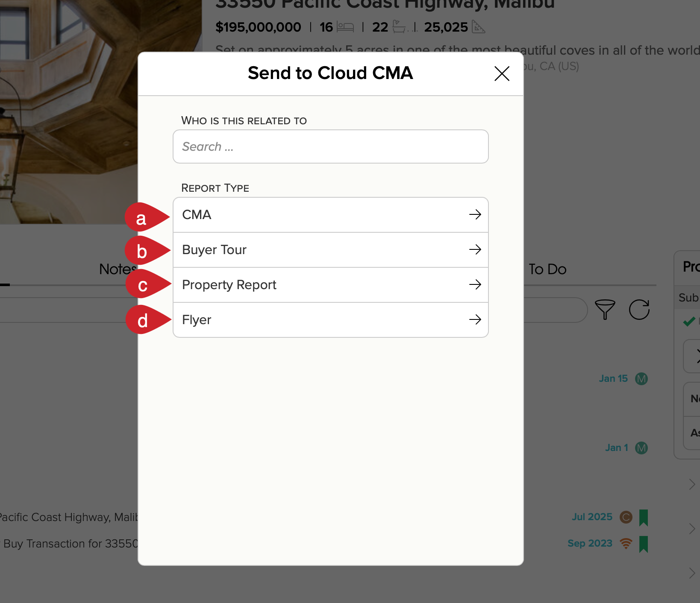700x603 pixels.
Task: Click the arrow on the Buyer Tour row
Action: 475,249
